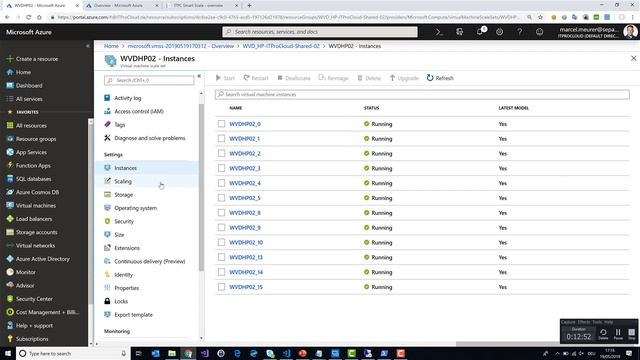Screen dimensions: 640x360
Task: Select checkbox for WVDHP02_0
Action: coord(221,124)
